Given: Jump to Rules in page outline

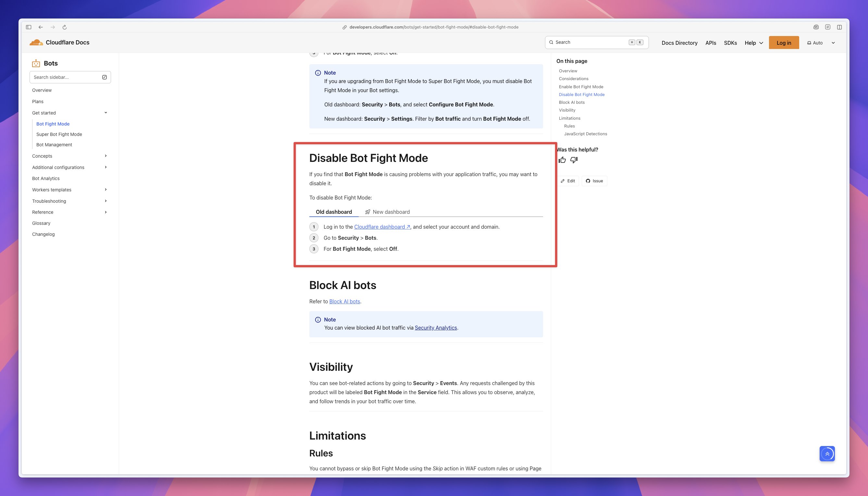Looking at the screenshot, I should (x=569, y=126).
